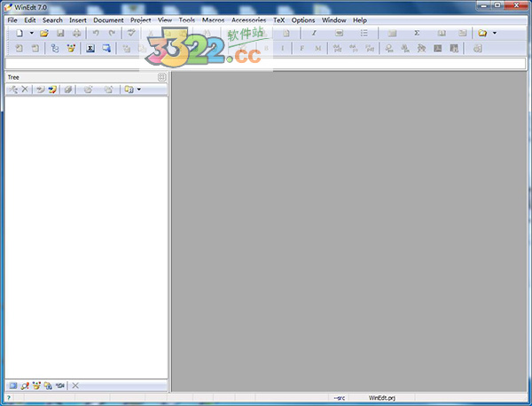Open the View menu
Screen dimensions: 532x406
[165, 20]
